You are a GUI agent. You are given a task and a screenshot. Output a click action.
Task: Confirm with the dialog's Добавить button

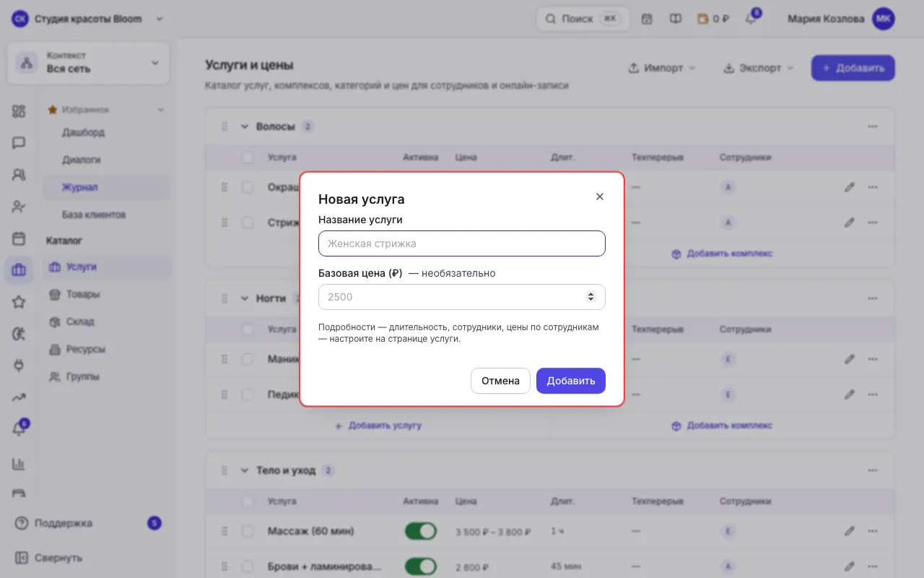(x=571, y=381)
